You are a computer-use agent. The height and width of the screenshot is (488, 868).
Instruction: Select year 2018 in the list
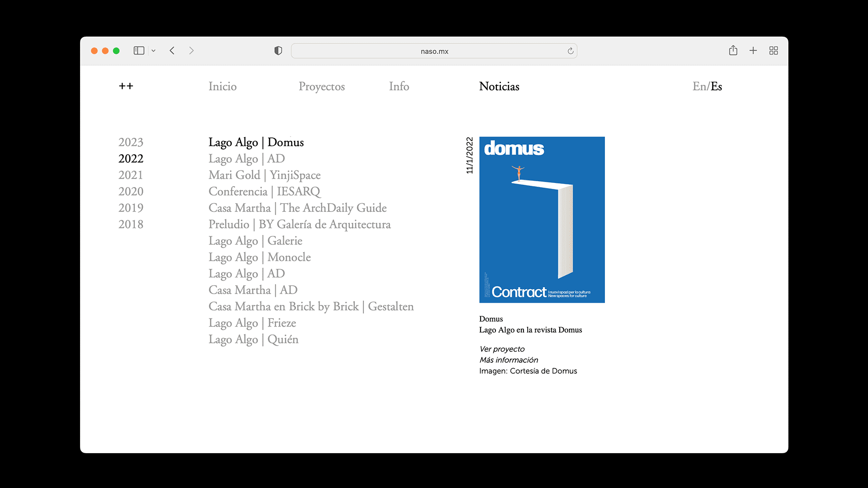pos(131,224)
